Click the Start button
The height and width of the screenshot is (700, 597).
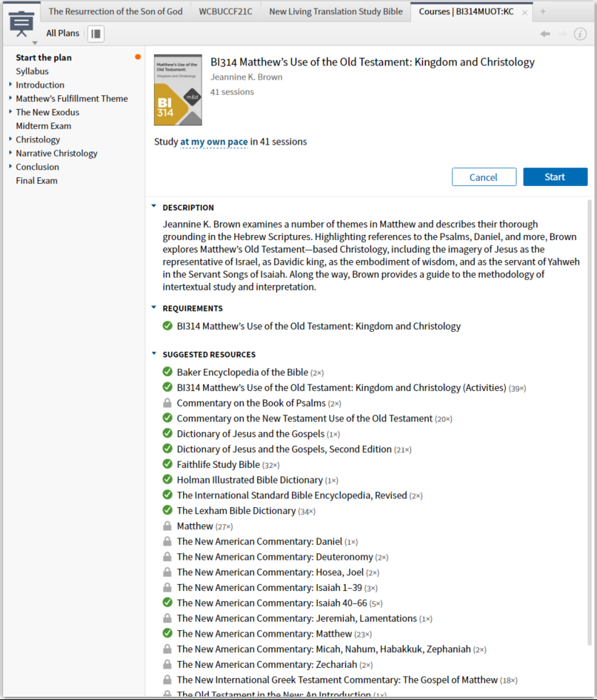point(555,177)
